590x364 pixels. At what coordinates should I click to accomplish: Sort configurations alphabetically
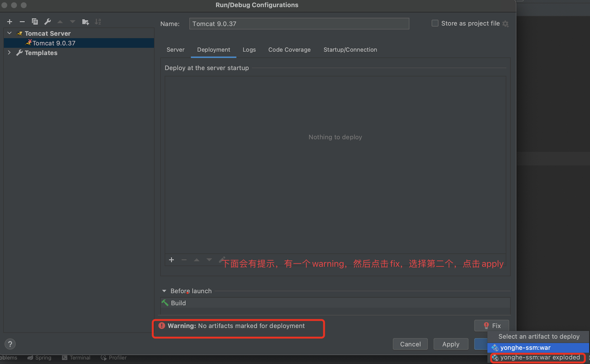(98, 22)
